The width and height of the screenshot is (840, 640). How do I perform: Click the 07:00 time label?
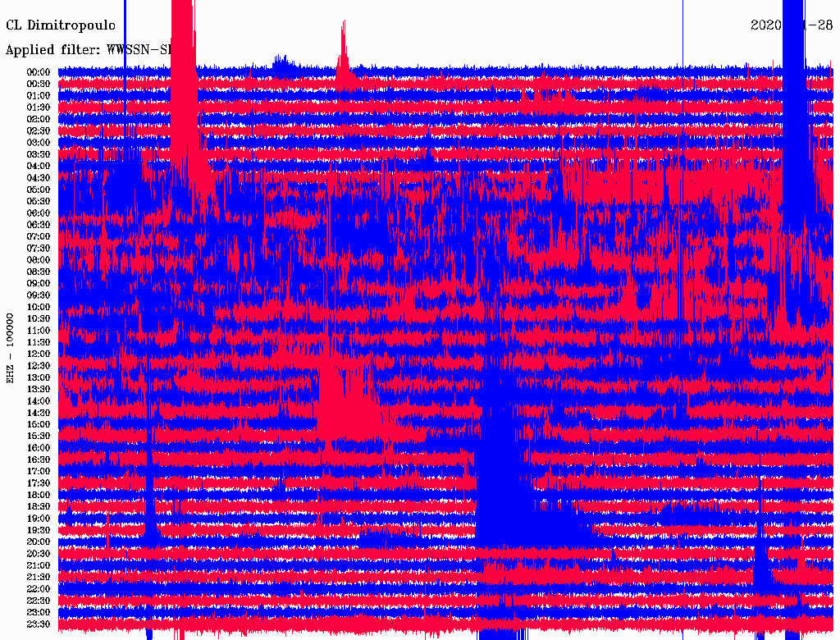[39, 237]
